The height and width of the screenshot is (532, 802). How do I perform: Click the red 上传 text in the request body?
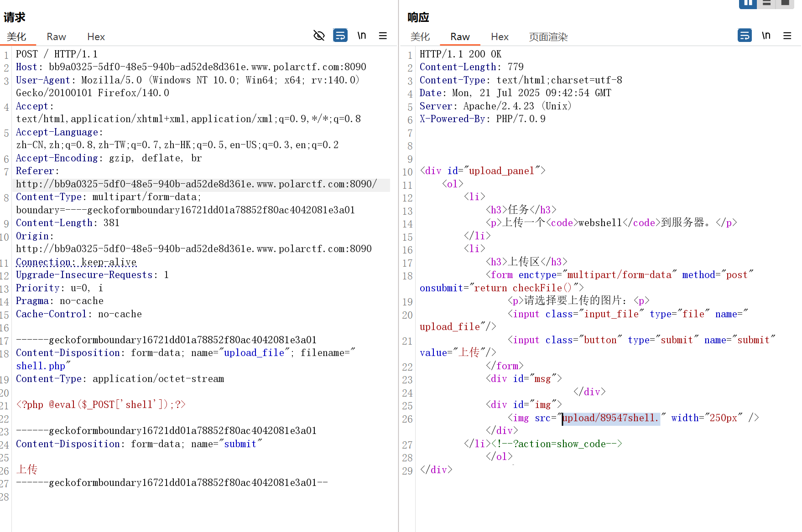click(x=27, y=470)
